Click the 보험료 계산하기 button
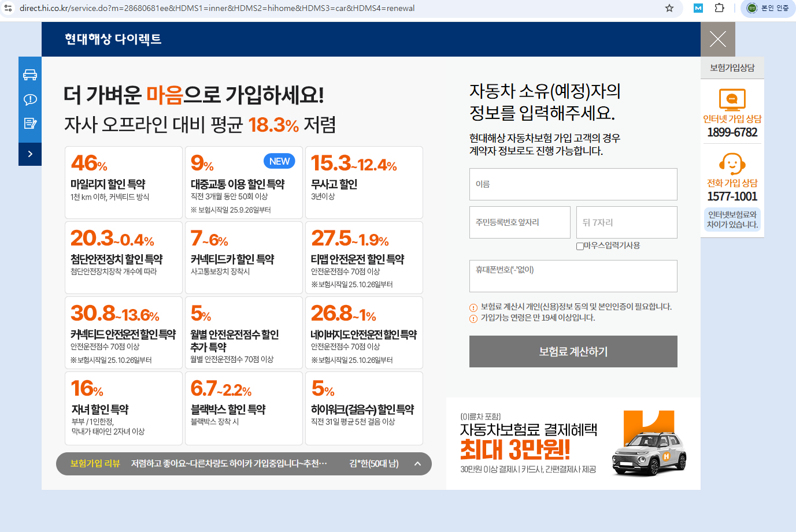796x532 pixels. tap(573, 351)
